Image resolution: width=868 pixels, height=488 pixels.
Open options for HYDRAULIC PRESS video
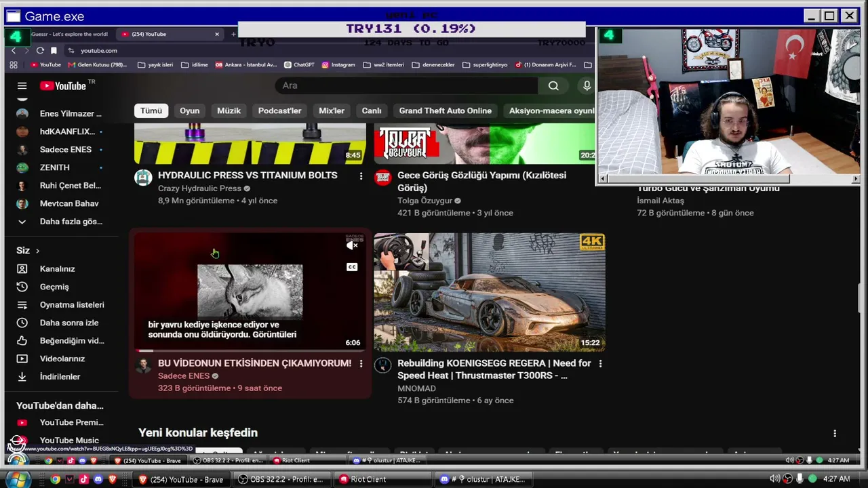361,176
